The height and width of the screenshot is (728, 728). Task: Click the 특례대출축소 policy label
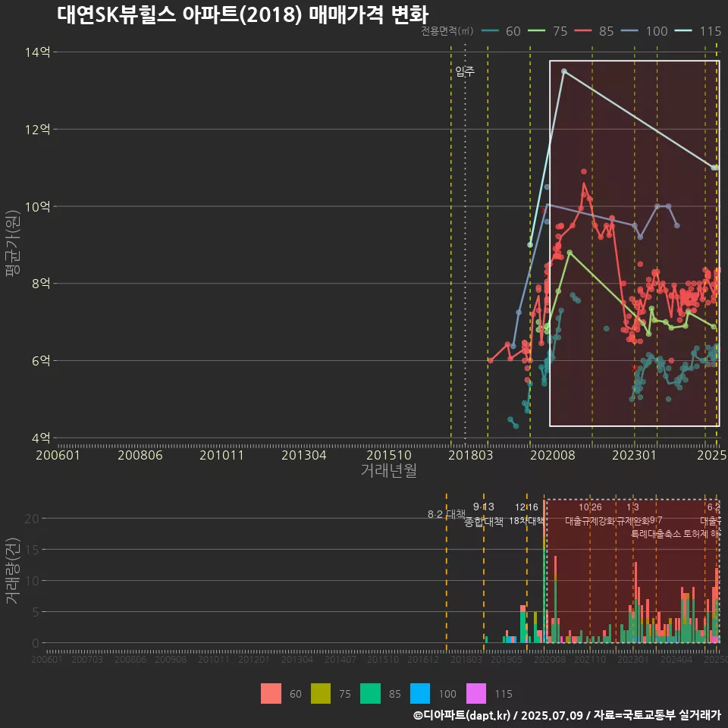pos(656,534)
